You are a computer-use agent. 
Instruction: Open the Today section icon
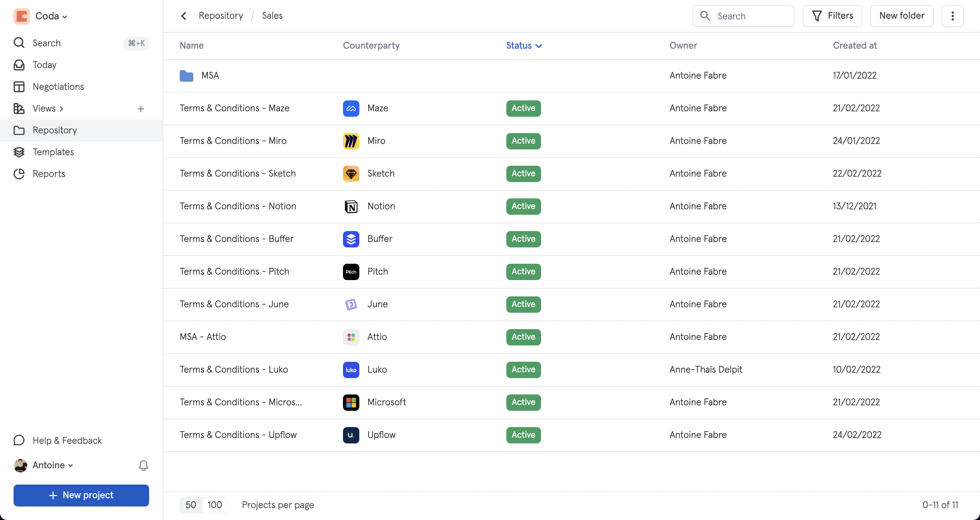pos(19,65)
